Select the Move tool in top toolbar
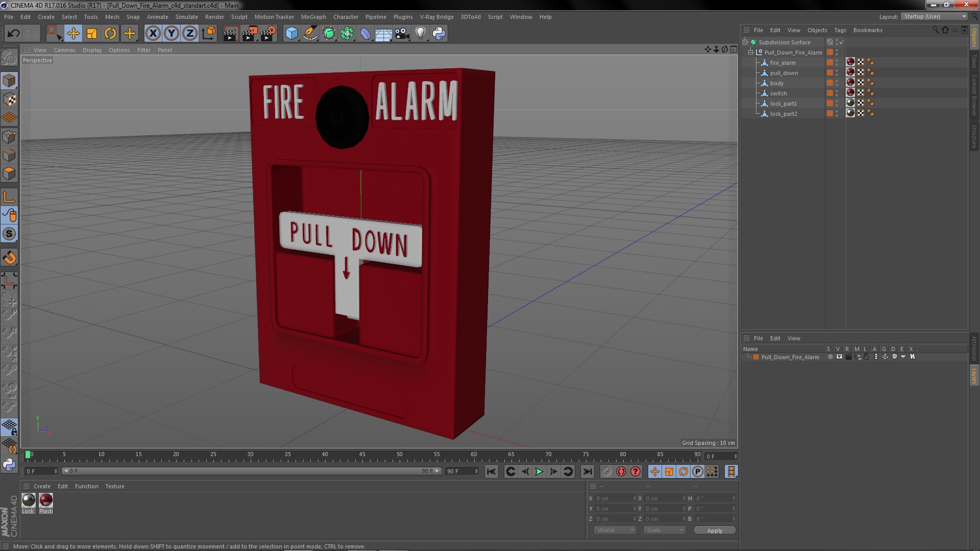This screenshot has width=980, height=551. pos(73,34)
